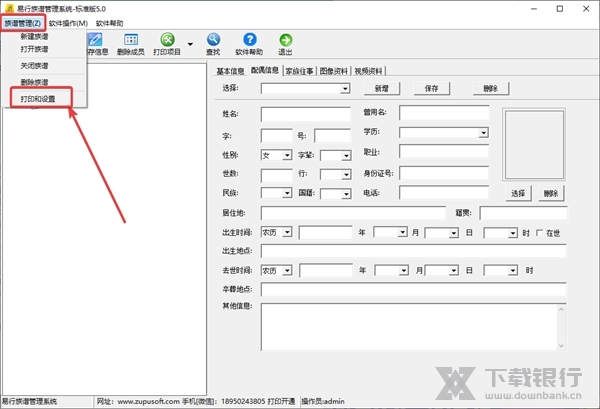Click the 电话 input field
Image resolution: width=600 pixels, height=409 pixels.
[444, 192]
